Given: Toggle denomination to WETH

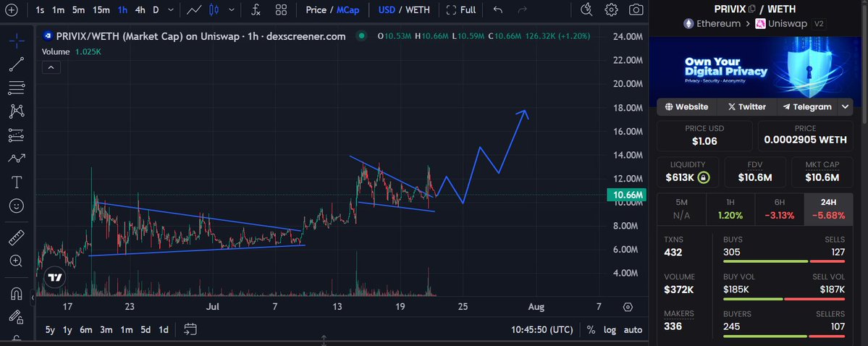Looking at the screenshot, I should point(418,10).
